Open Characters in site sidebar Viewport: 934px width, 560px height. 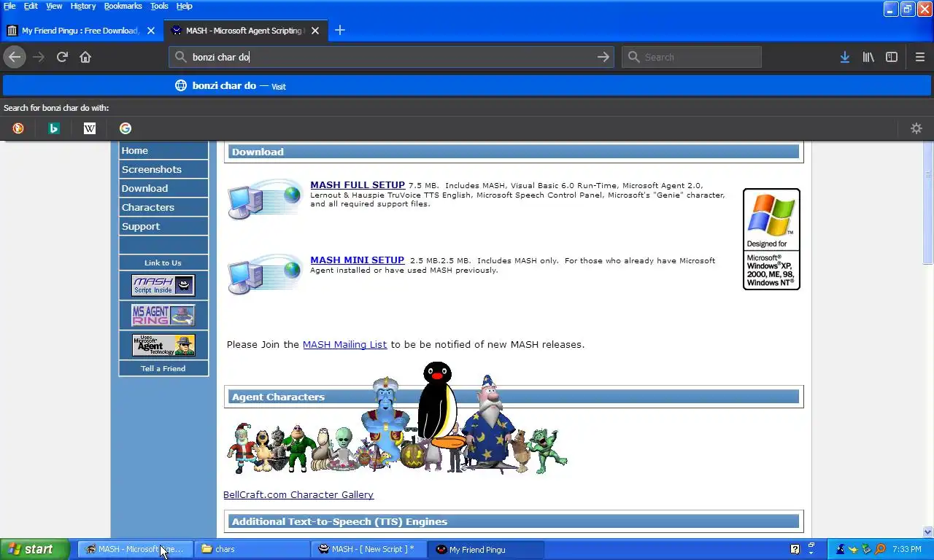pos(163,207)
